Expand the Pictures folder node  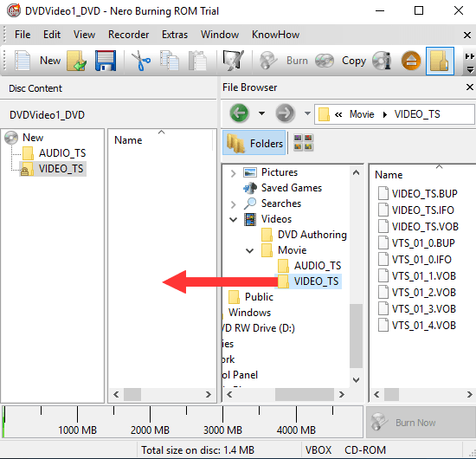tap(233, 173)
